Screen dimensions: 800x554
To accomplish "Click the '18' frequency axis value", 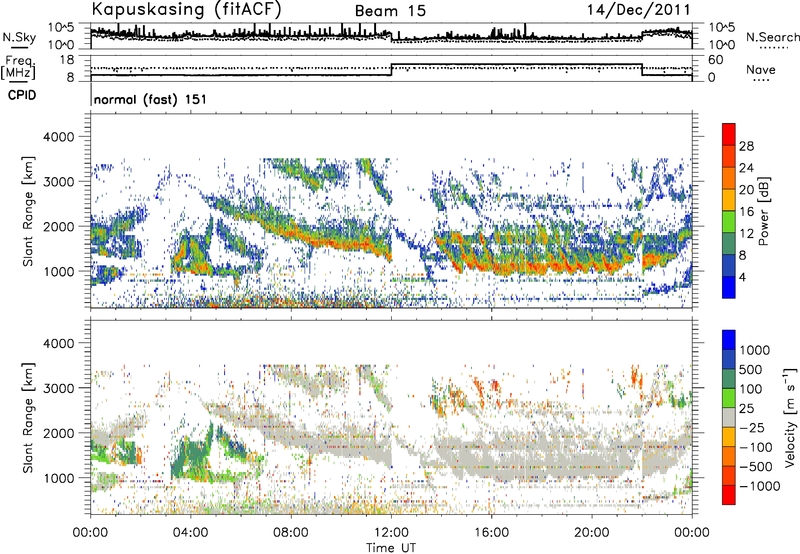I will pyautogui.click(x=67, y=60).
